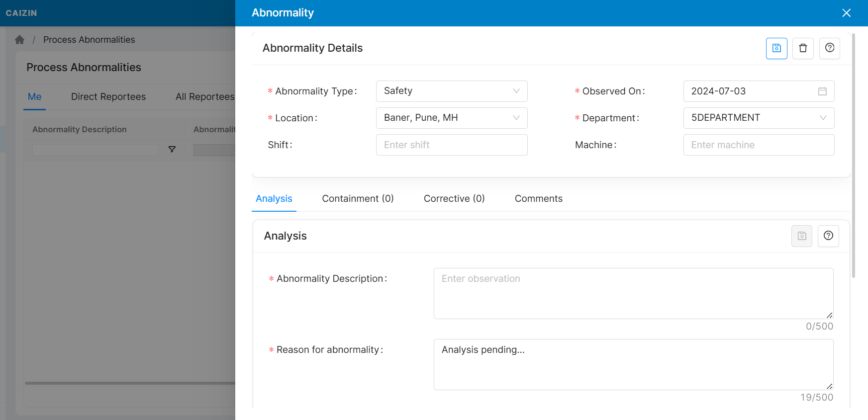
Task: Switch to the Analysis tab
Action: (274, 199)
